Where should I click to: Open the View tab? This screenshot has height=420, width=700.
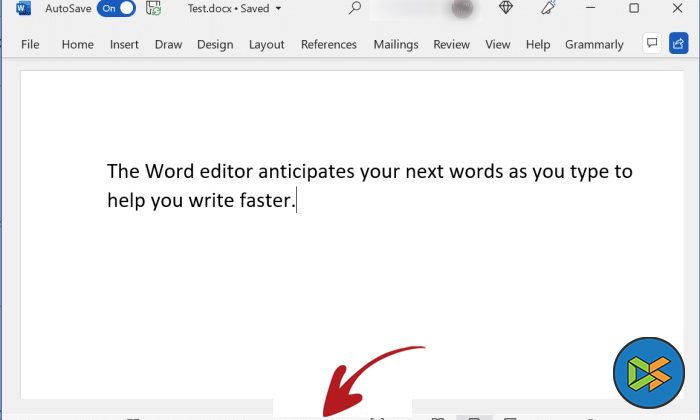tap(498, 44)
